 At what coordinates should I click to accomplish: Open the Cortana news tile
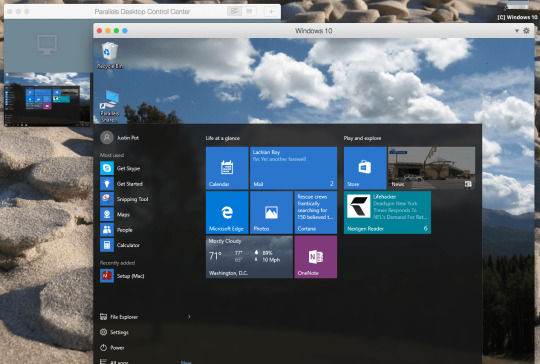pos(316,212)
